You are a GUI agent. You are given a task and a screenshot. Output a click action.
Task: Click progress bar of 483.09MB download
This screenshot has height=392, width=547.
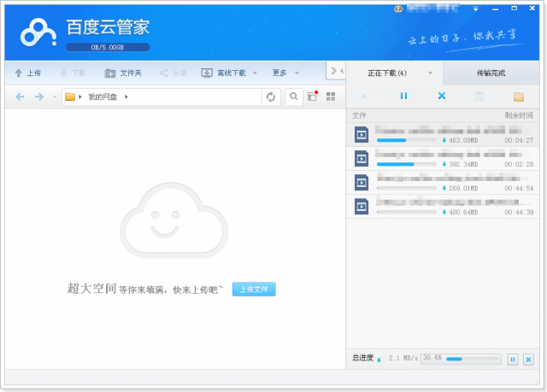point(407,140)
